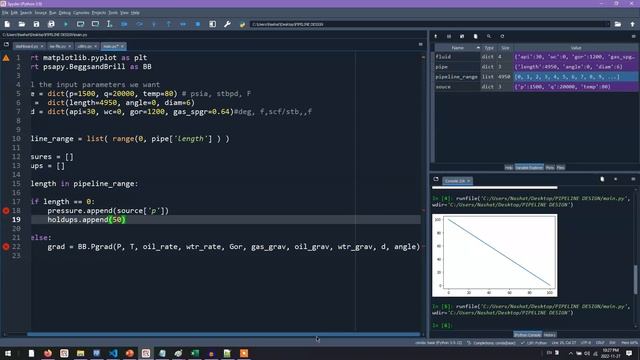This screenshot has height=360, width=640.
Task: Save Variable Explorer data
Action: pyautogui.click(x=449, y=36)
